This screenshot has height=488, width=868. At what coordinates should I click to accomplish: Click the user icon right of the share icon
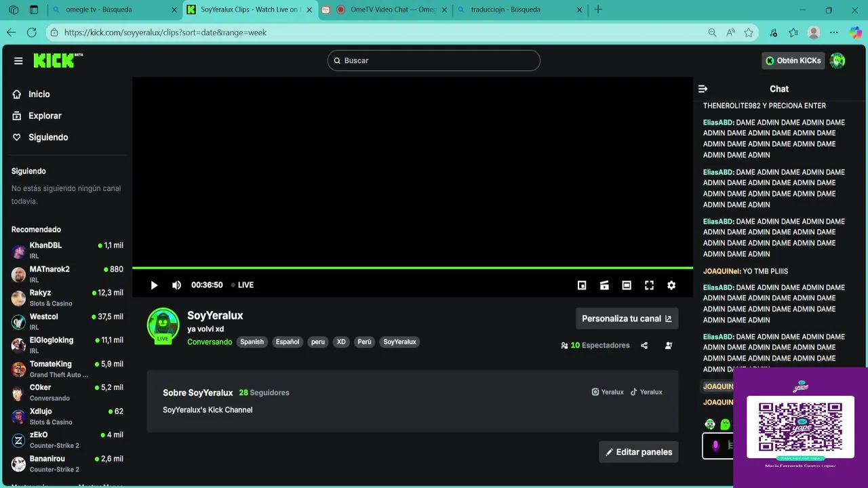click(x=669, y=346)
